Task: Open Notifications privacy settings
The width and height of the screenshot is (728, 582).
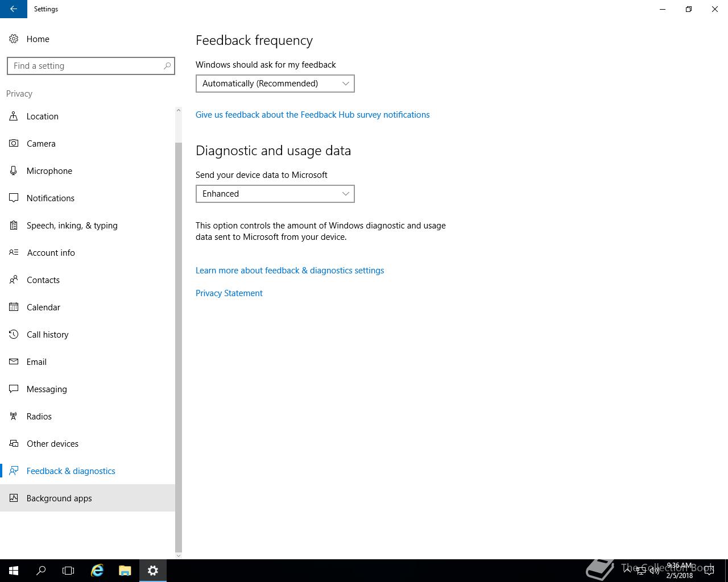Action: [x=88, y=198]
